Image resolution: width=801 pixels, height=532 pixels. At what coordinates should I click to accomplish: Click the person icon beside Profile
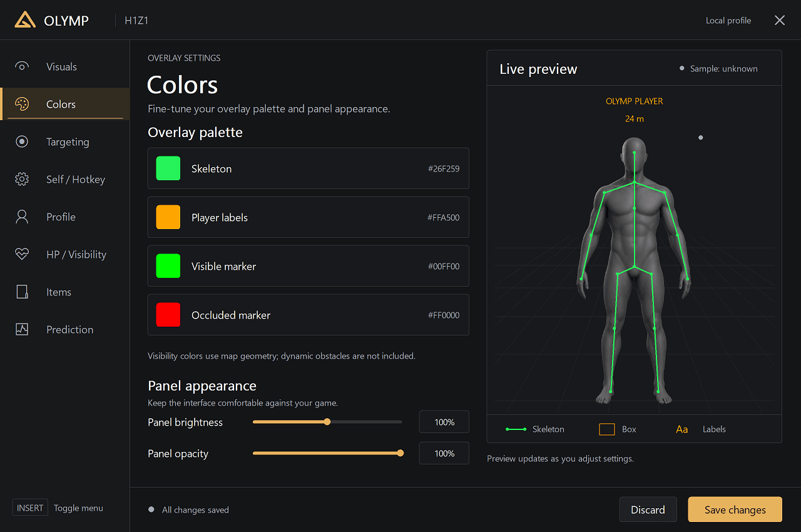(22, 217)
